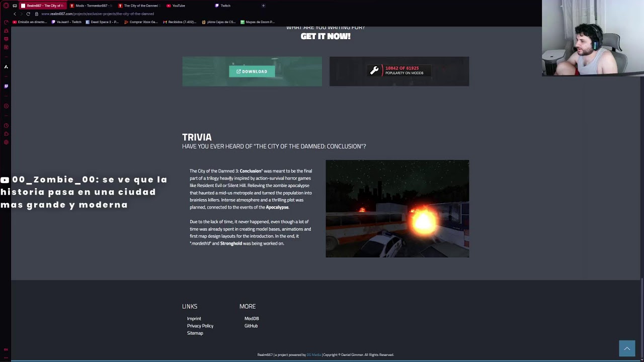Click the padlock site info icon
The height and width of the screenshot is (362, 644).
(x=36, y=14)
